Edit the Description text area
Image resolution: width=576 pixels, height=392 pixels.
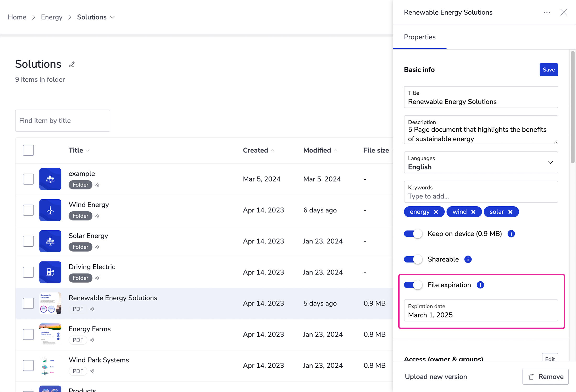[481, 130]
